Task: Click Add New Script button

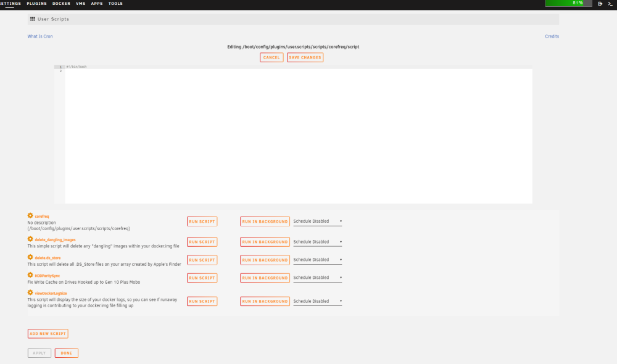Action: pyautogui.click(x=48, y=334)
